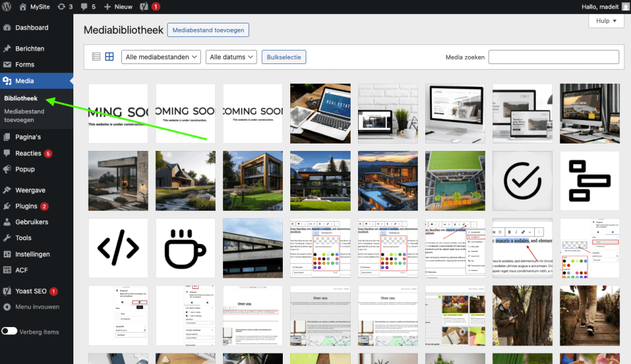Screen dimensions: 631x364
Task: Select the checkmark circle icon thumbnail
Action: pyautogui.click(x=523, y=180)
